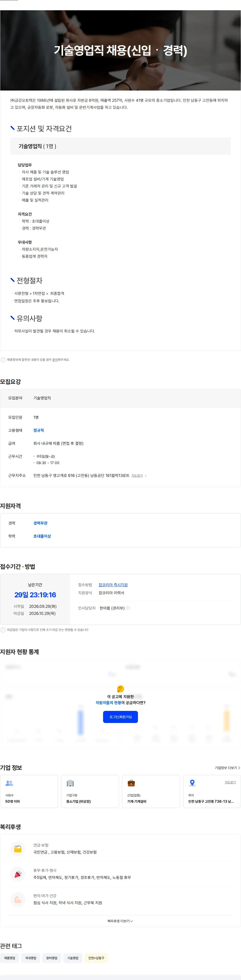The height and width of the screenshot is (980, 241).
Task: Click 서류전형 > 1차면접 > 최종합격 line
Action: coord(39,293)
